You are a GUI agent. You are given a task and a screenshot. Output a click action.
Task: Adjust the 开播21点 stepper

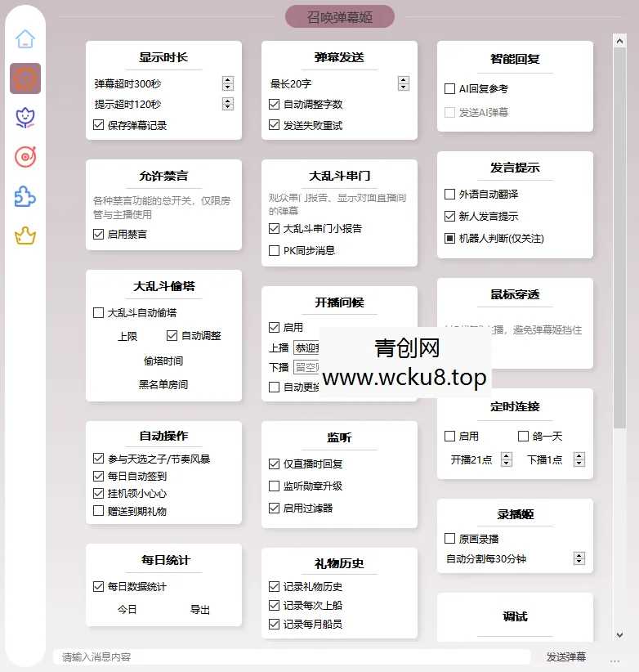[507, 459]
